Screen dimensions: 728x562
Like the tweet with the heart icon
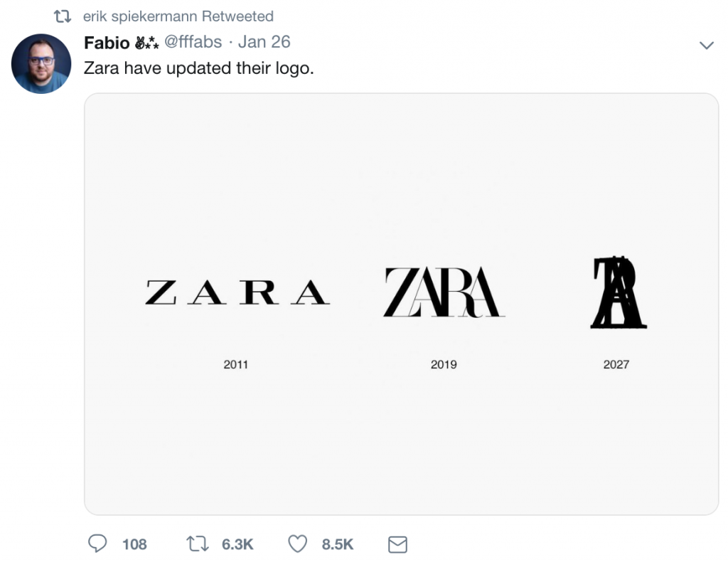pos(298,544)
